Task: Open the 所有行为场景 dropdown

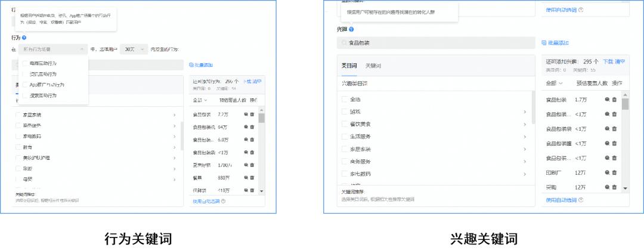Action: coord(53,50)
